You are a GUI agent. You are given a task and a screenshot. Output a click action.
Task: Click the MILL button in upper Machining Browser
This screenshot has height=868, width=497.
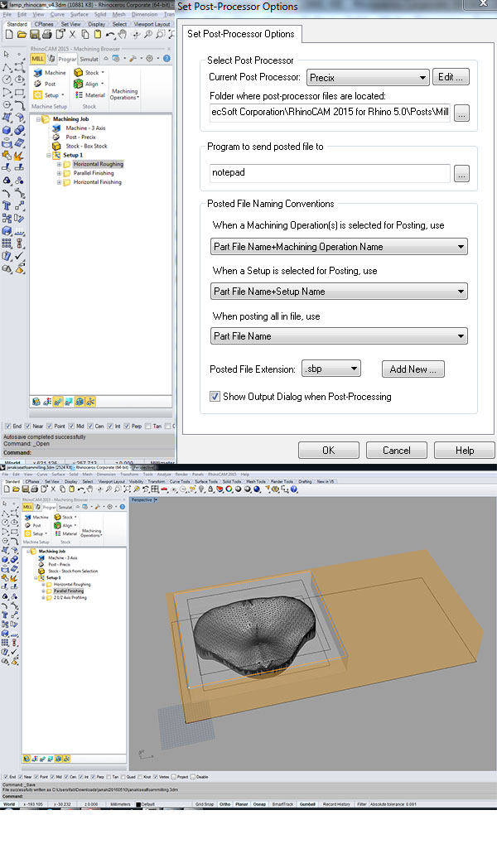pos(37,59)
